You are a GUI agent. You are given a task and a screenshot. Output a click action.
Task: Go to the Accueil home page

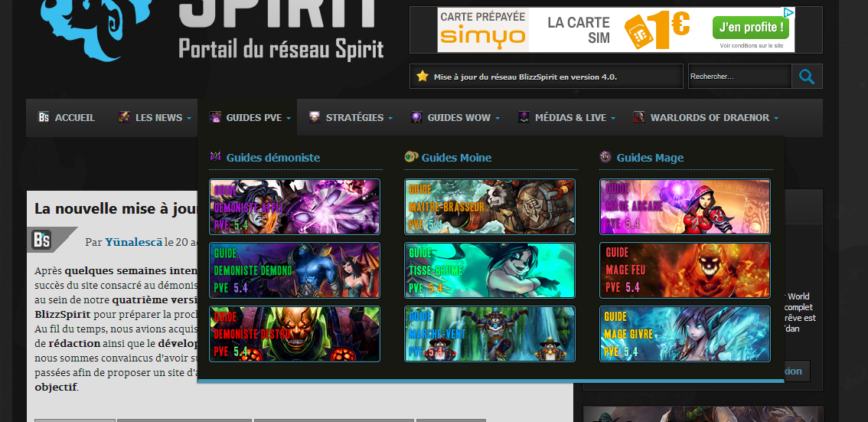point(74,118)
